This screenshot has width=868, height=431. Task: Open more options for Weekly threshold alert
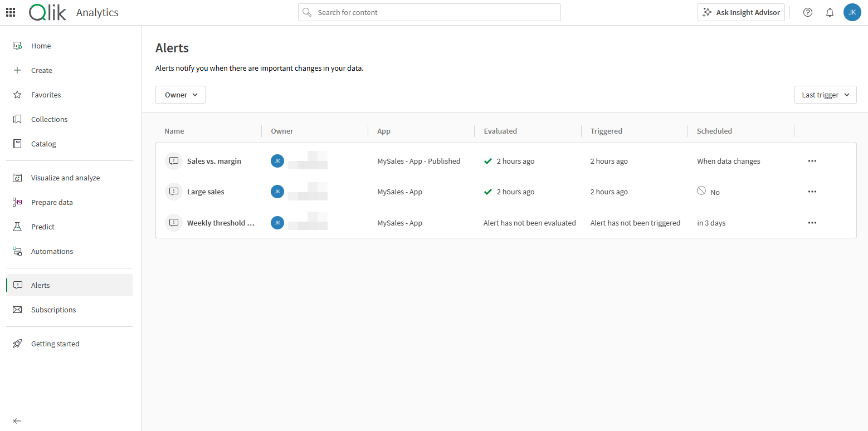click(812, 223)
